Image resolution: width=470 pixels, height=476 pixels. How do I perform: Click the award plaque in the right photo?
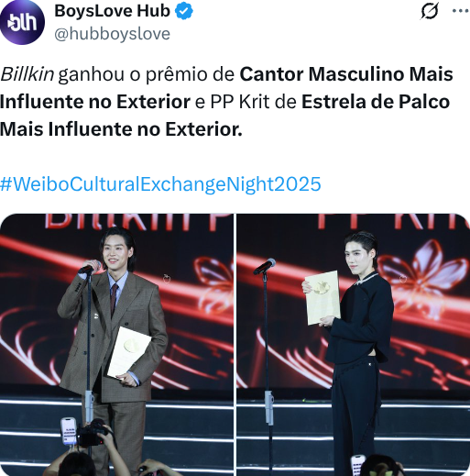(x=323, y=297)
